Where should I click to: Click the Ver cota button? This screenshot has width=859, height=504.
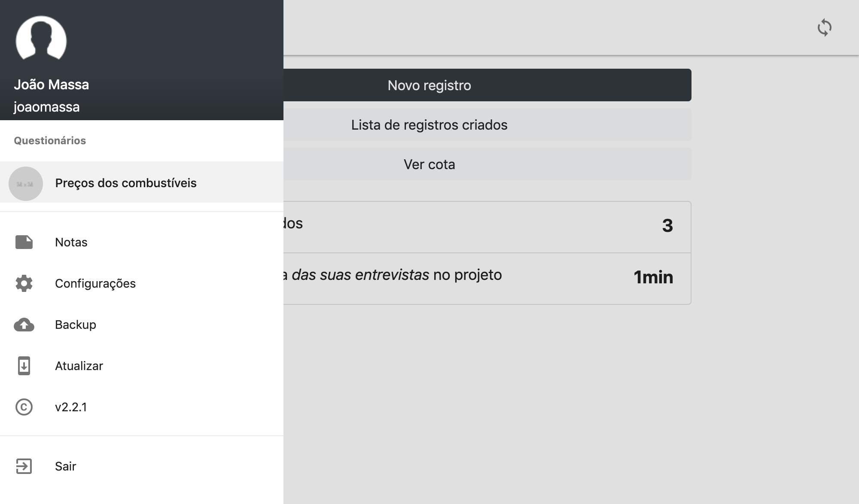[x=487, y=164]
